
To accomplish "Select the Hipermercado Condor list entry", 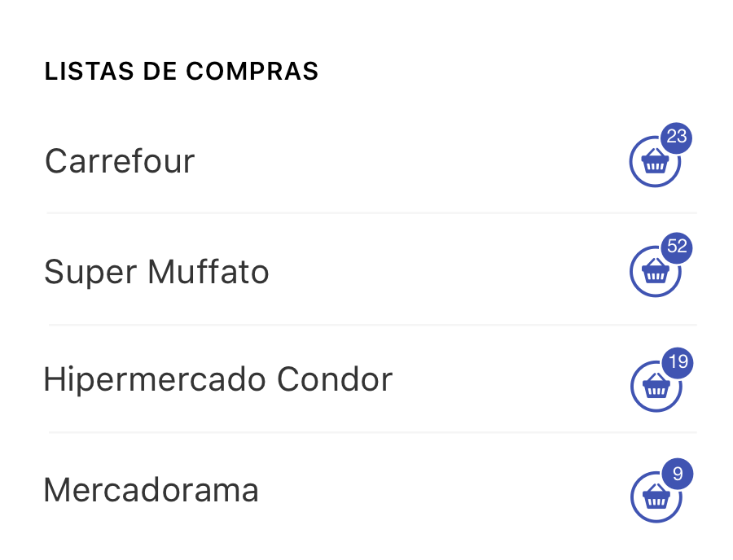I will 218,379.
